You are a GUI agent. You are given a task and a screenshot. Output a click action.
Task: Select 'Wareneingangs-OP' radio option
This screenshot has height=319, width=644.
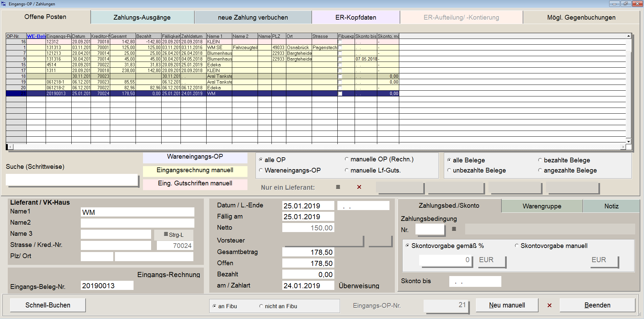[261, 170]
